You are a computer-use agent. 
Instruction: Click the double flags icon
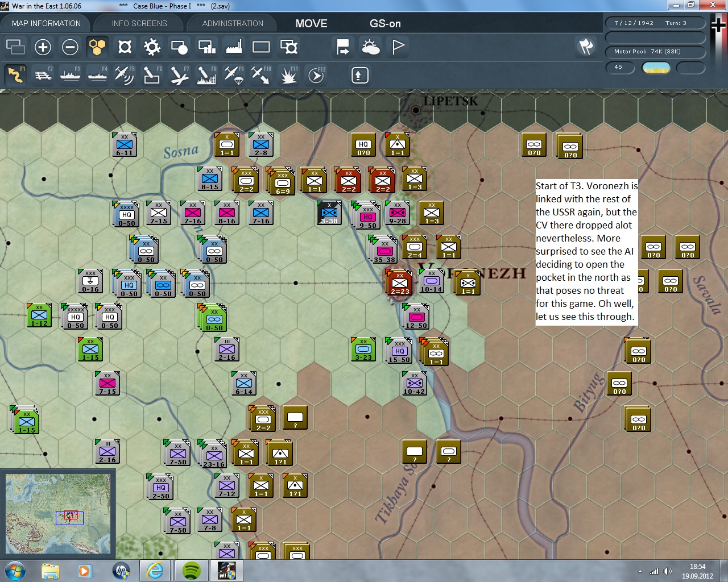pos(586,47)
